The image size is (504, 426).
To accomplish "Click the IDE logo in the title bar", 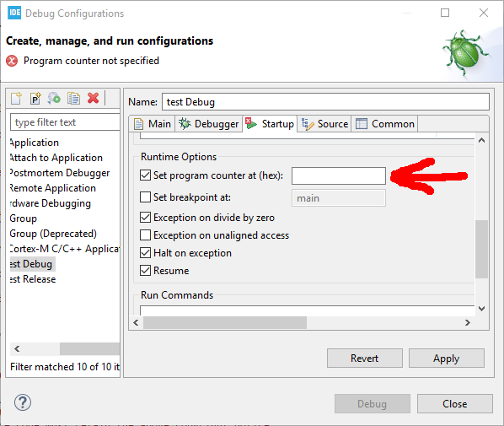I will pyautogui.click(x=14, y=13).
